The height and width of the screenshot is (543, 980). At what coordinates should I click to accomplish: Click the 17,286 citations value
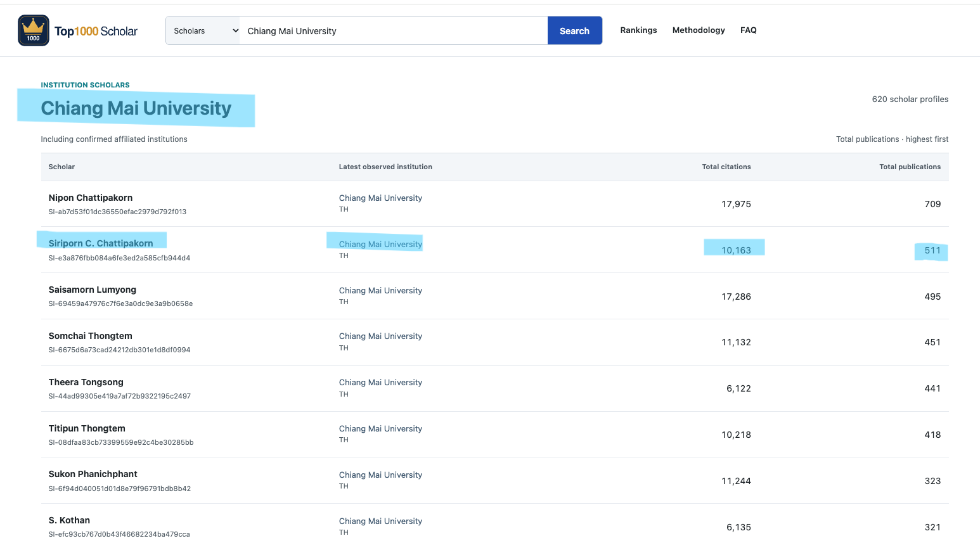[736, 297]
